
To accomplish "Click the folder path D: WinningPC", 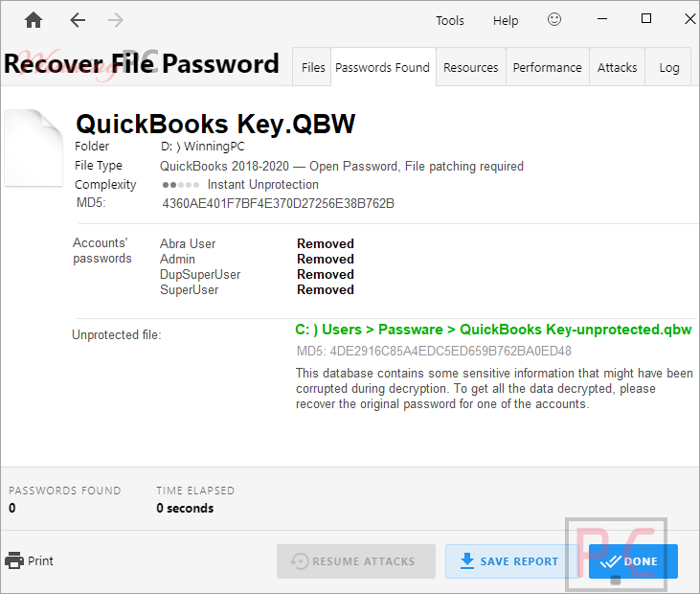I will (203, 147).
